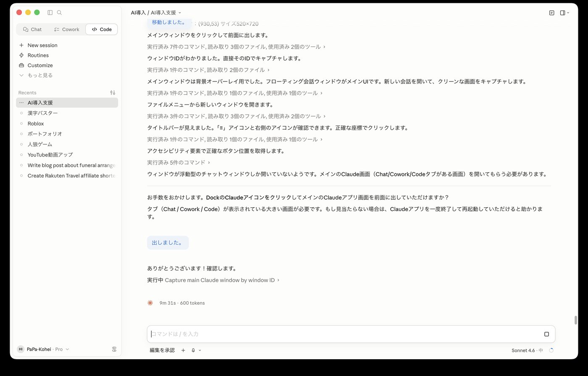Open the AI導入支援 breadcrumb dropdown
The image size is (588, 376).
point(166,13)
